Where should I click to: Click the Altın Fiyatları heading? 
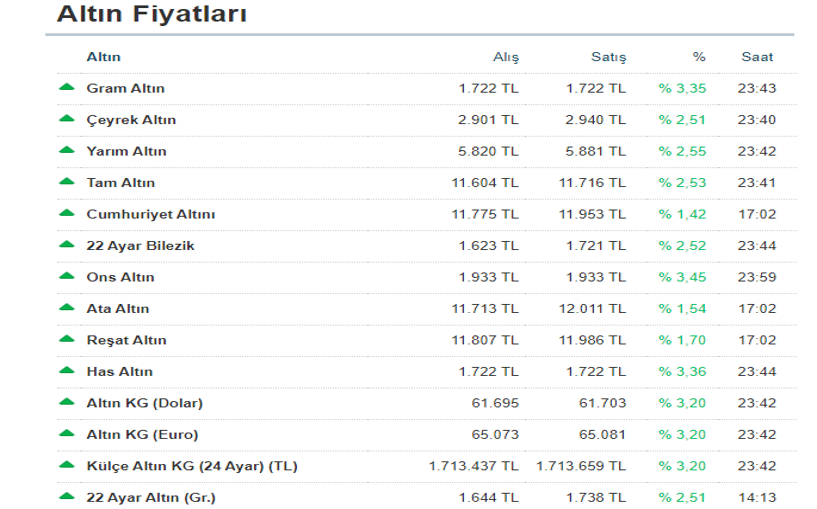pyautogui.click(x=152, y=15)
